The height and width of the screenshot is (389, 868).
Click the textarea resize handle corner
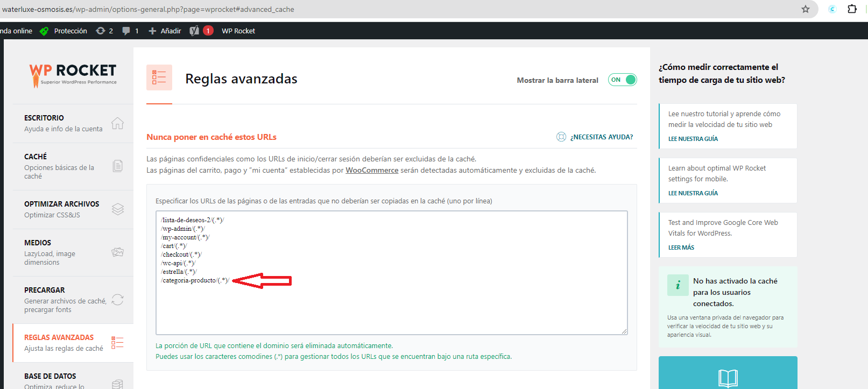pyautogui.click(x=624, y=331)
